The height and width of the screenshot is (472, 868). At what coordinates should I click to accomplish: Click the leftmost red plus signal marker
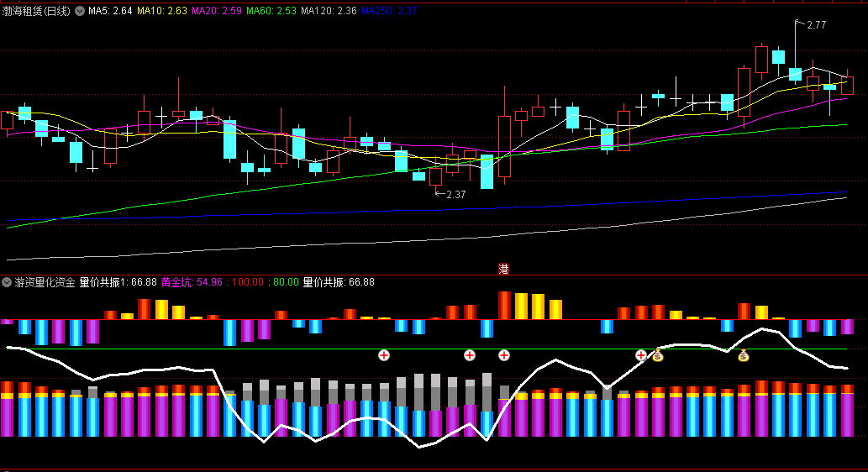(384, 355)
